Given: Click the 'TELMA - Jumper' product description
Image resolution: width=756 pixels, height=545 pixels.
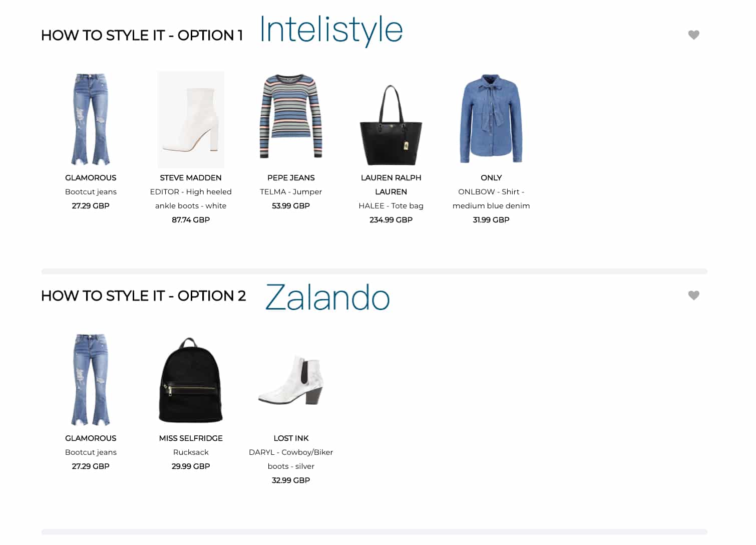Looking at the screenshot, I should (291, 192).
